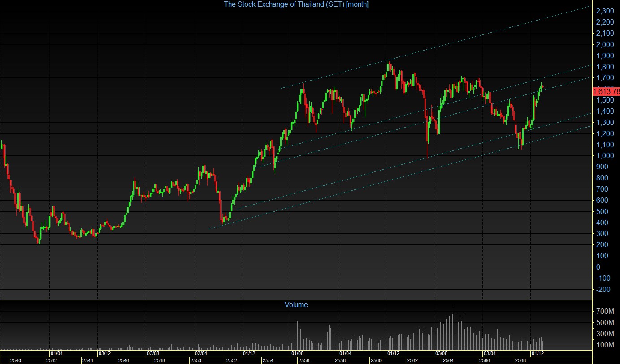Image resolution: width=620 pixels, height=364 pixels.
Task: Pick the 03/04 date label
Action: pyautogui.click(x=491, y=353)
